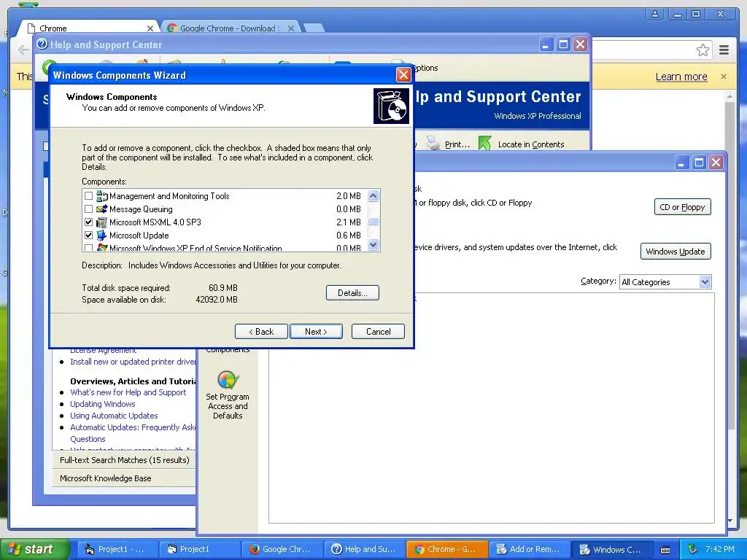
Task: Open the Updating Windows help link
Action: pyautogui.click(x=102, y=404)
